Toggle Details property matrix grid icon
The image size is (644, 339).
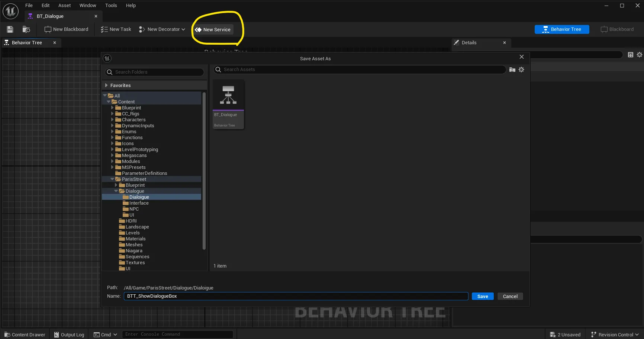click(x=631, y=55)
